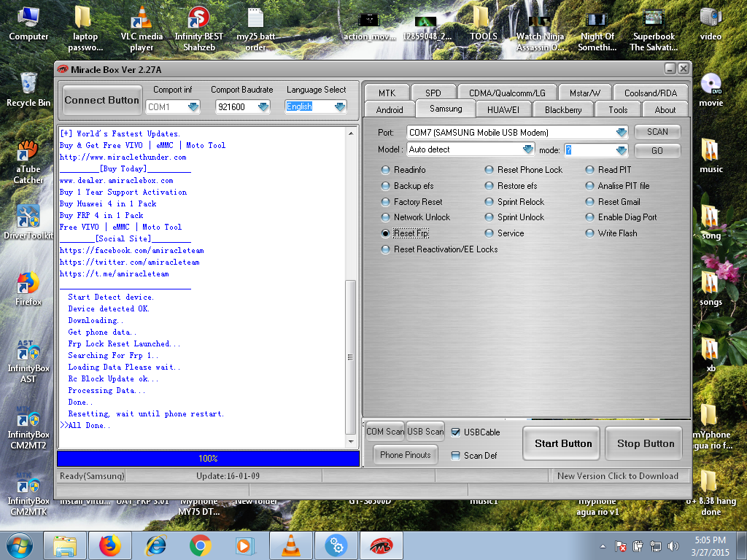Launch InfinityBox AST shortcut
Viewport: 747px width, 560px height.
(x=28, y=362)
